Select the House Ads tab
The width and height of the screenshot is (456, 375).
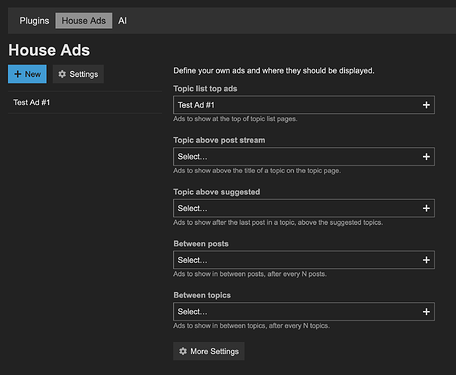tap(84, 21)
